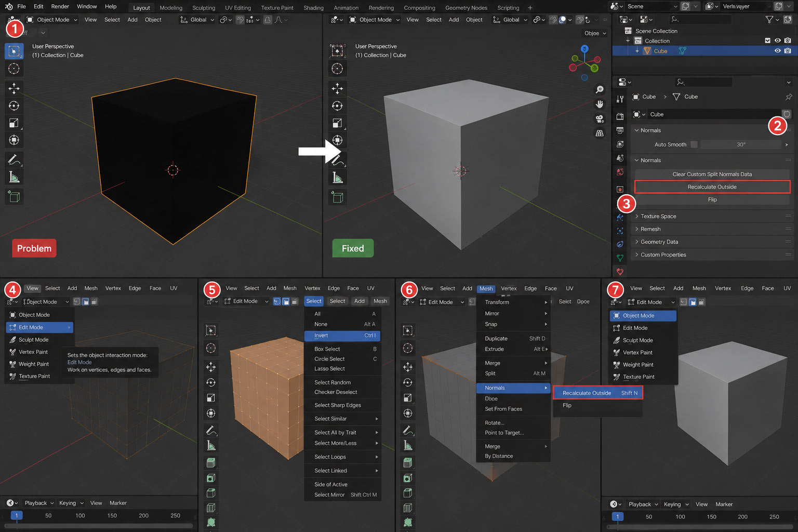Open the green Object Data properties tab
This screenshot has height=532, width=798.
click(620, 258)
